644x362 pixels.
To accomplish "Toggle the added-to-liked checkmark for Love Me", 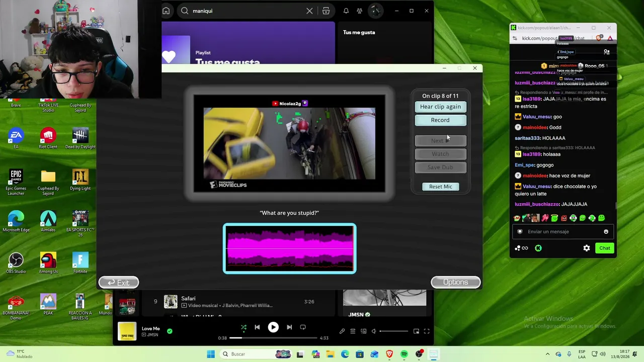I will (170, 331).
